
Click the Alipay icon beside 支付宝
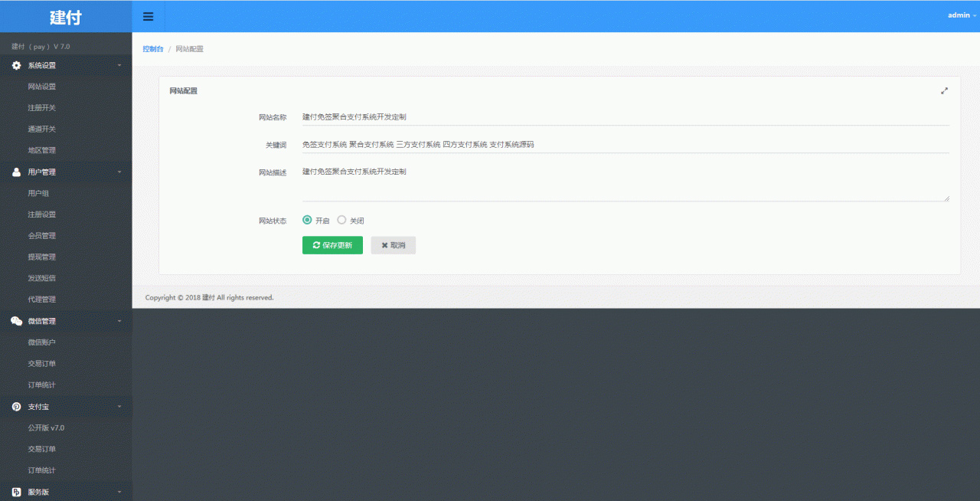click(x=16, y=407)
